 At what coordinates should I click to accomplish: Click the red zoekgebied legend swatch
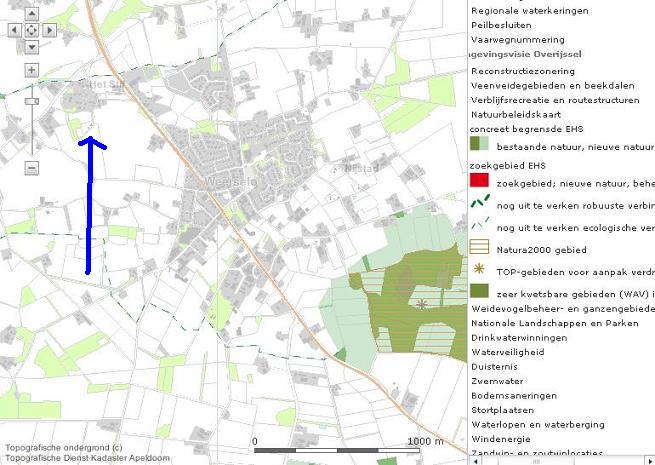click(x=479, y=181)
